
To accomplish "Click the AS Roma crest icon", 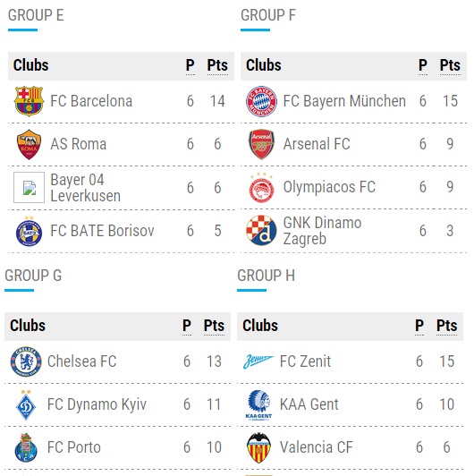I will click(x=29, y=144).
